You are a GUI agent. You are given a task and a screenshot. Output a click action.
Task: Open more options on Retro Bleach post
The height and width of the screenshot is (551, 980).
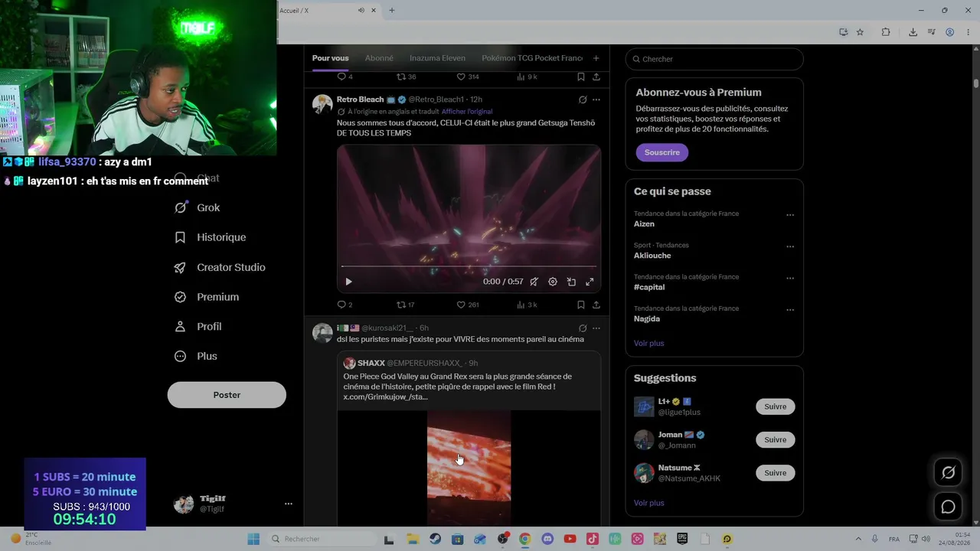click(x=596, y=99)
